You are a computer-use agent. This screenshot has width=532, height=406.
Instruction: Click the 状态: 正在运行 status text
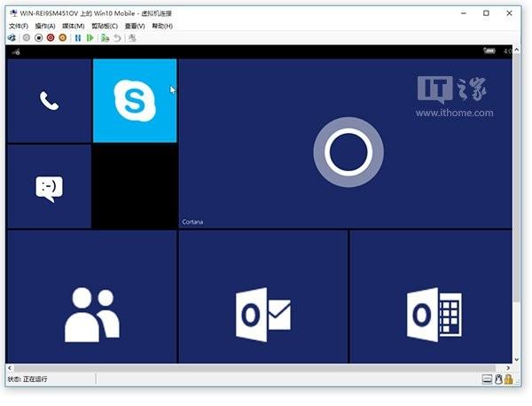27,379
